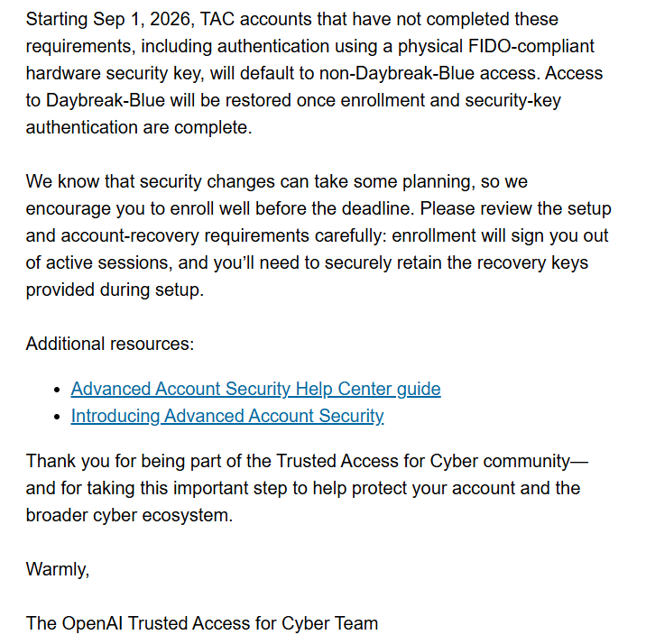Screen dimensions: 646x644
Task: Click the 'authentication are complete.' line
Action: click(x=139, y=128)
